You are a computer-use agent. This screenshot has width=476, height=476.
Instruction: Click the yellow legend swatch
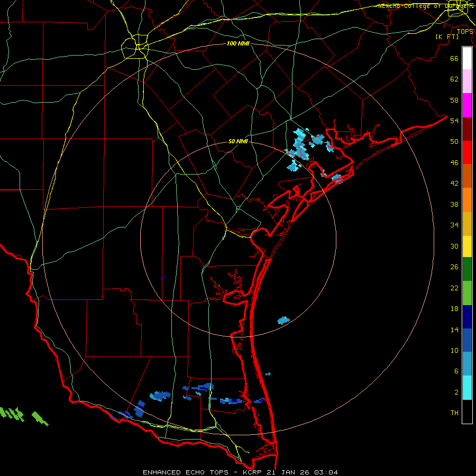point(467,246)
